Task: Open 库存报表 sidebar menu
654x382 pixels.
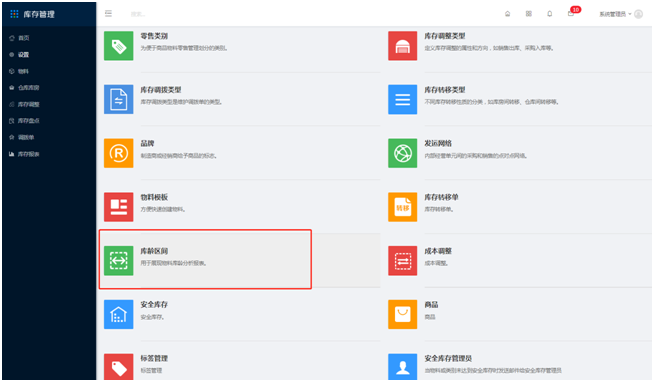Action: 28,154
